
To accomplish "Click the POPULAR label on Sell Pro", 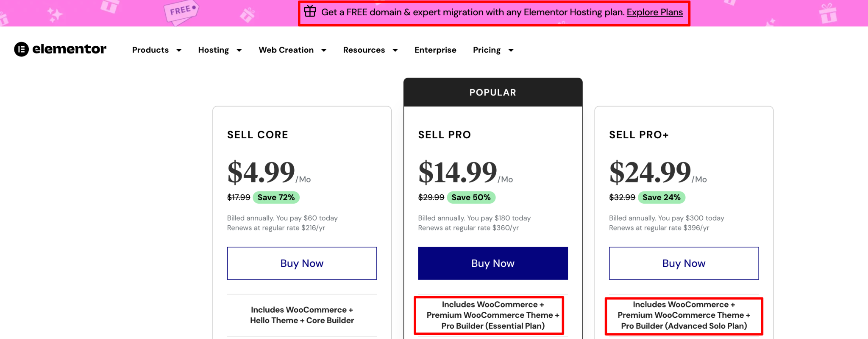I will click(x=492, y=92).
